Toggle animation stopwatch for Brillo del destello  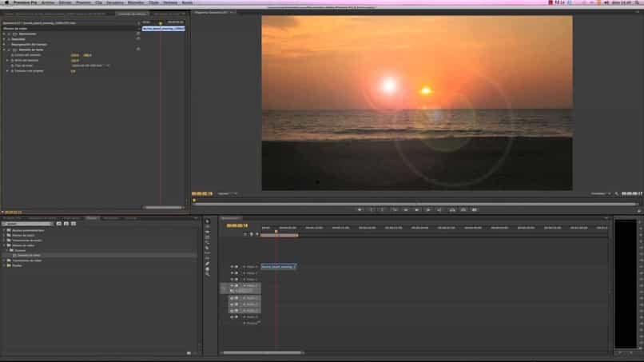13,61
